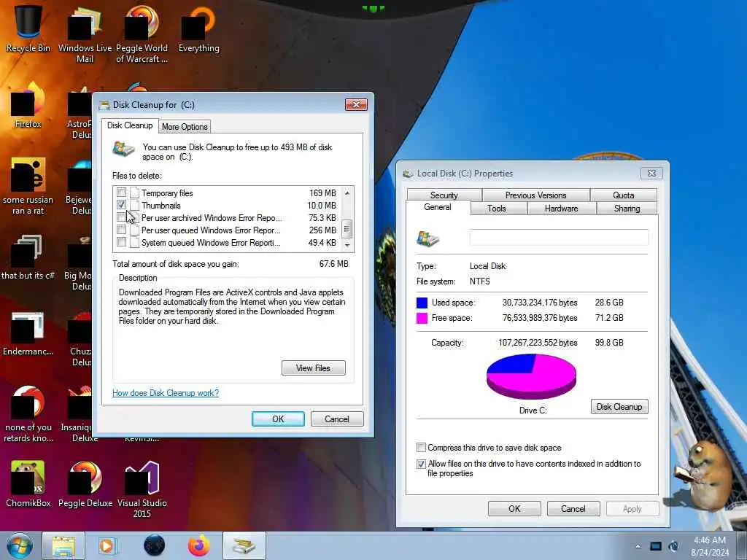This screenshot has height=560, width=747.
Task: Click the drive icon in Properties General tab
Action: [x=427, y=238]
